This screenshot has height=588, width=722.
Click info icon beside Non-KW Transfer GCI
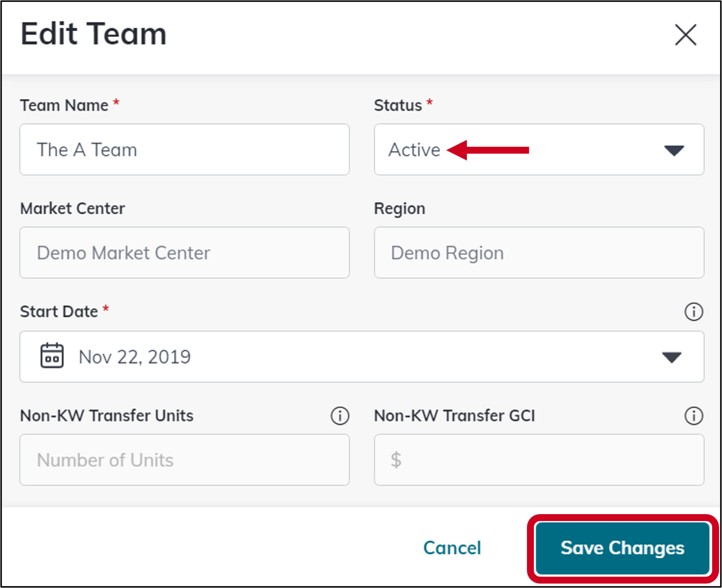click(x=693, y=416)
